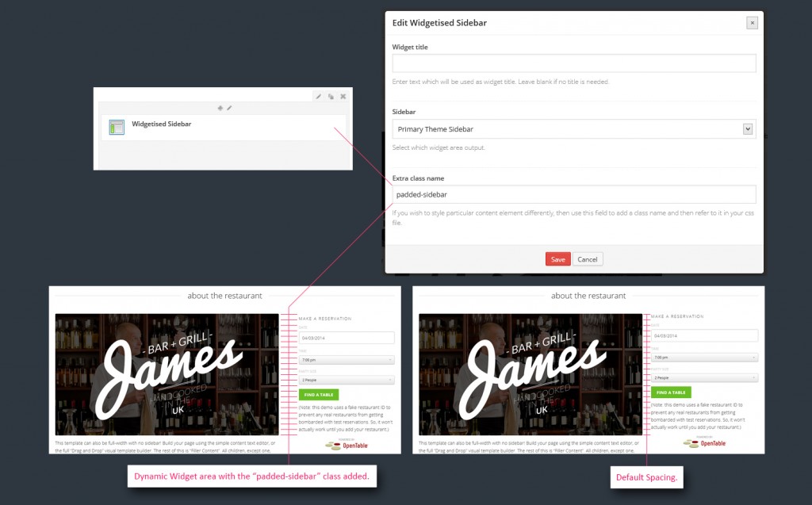Open the 2 People dropdown in padded preview
This screenshot has height=505, width=812.
tap(347, 380)
